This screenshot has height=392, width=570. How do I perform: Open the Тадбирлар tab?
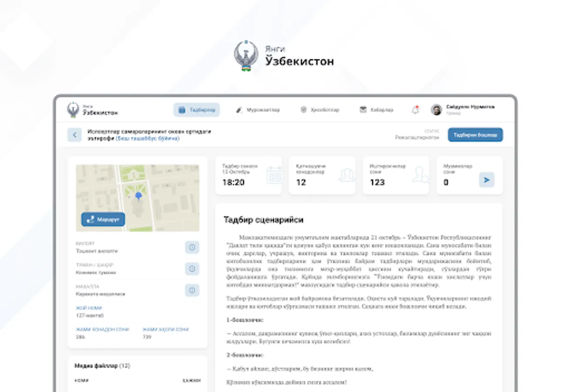[196, 110]
